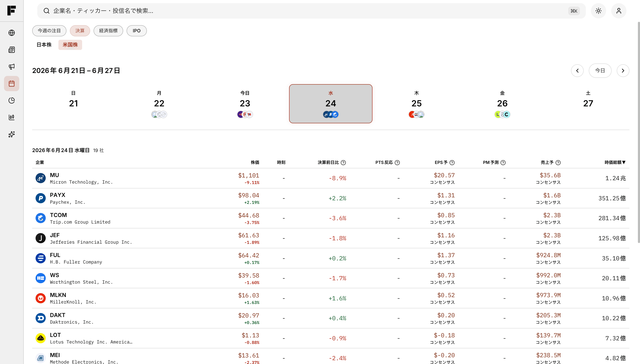Focus the company/ticker search field
Image resolution: width=640 pixels, height=364 pixels.
point(311,11)
